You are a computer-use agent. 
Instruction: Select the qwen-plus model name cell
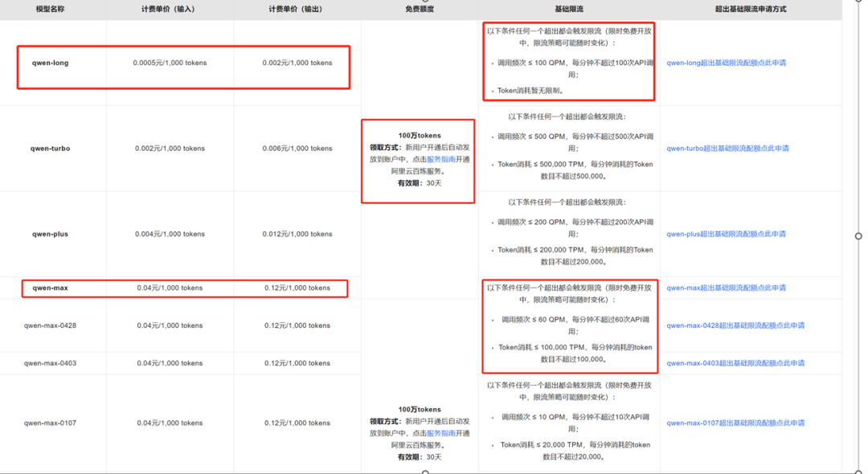(x=51, y=235)
